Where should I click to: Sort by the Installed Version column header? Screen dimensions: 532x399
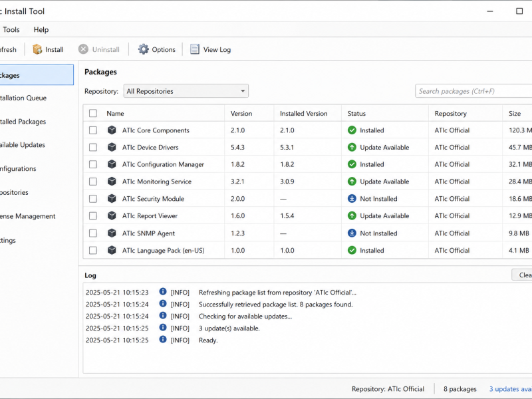[x=304, y=113]
